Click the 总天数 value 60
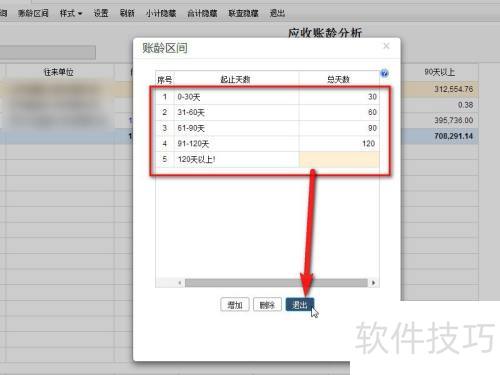Screen dimensions: 500x375 click(x=372, y=112)
